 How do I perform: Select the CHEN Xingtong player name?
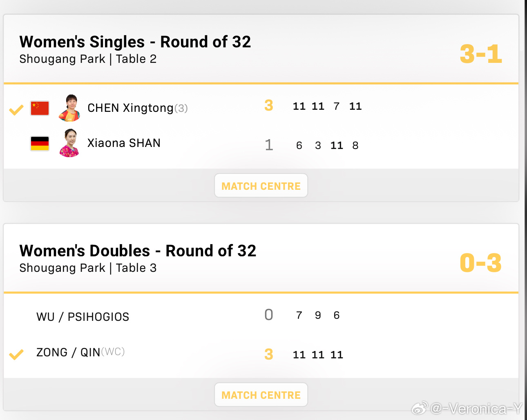coord(131,108)
